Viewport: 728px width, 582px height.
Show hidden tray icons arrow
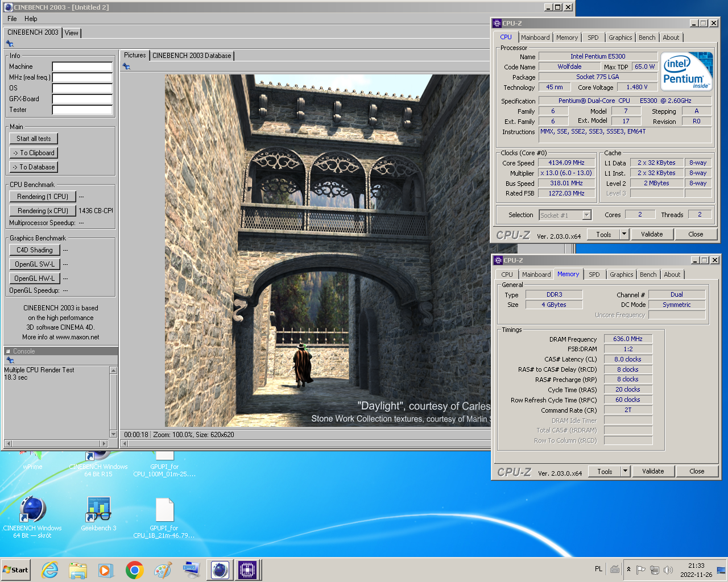[x=628, y=569]
